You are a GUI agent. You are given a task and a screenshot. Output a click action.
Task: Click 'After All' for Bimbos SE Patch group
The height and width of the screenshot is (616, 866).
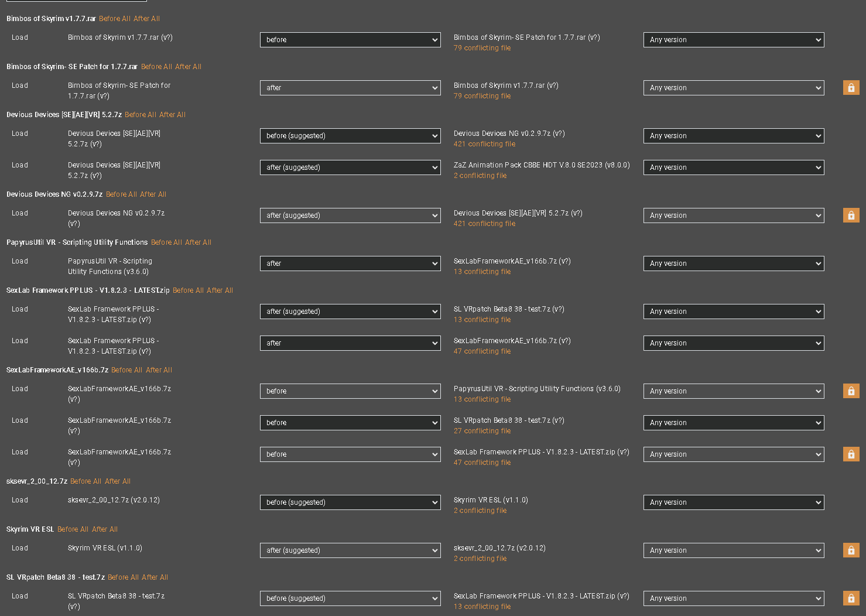(188, 67)
